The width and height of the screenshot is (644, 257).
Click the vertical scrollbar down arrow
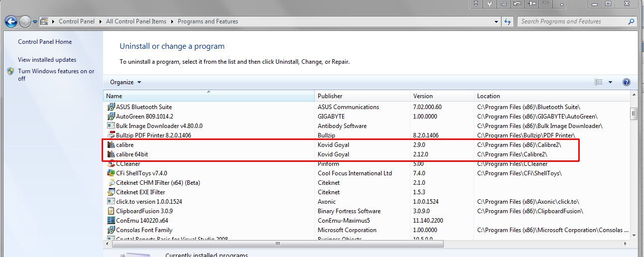point(634,236)
